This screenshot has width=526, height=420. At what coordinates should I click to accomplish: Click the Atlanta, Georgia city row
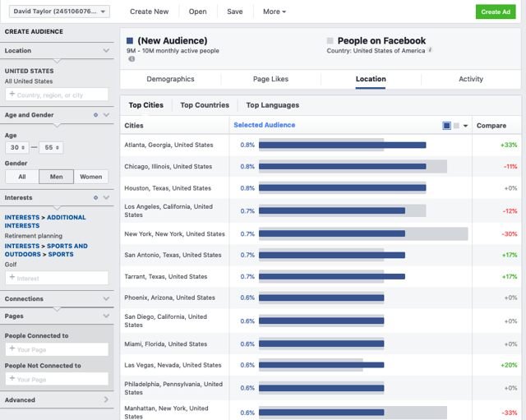point(321,145)
